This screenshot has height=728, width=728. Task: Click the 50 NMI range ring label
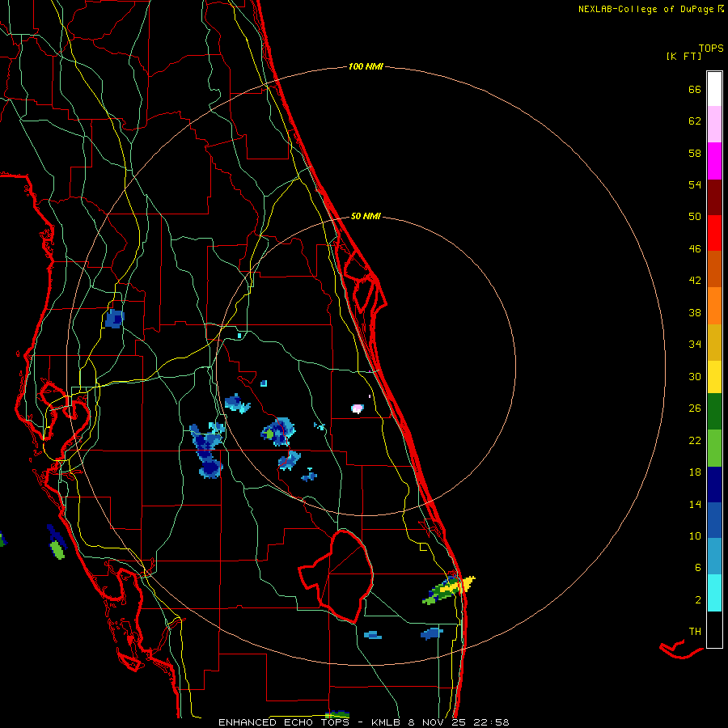pyautogui.click(x=366, y=216)
